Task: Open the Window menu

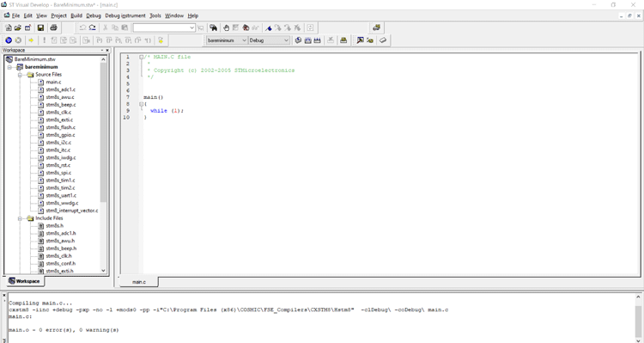Action: [174, 15]
